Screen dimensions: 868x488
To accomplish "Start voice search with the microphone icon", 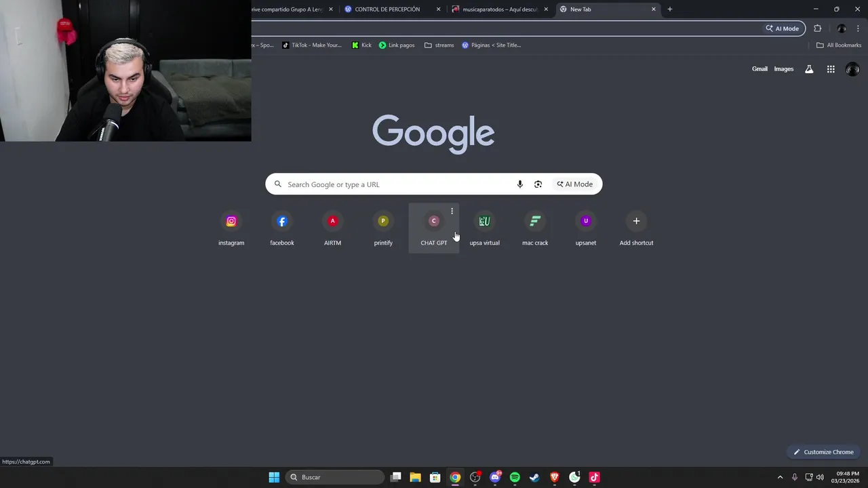I will coord(520,184).
